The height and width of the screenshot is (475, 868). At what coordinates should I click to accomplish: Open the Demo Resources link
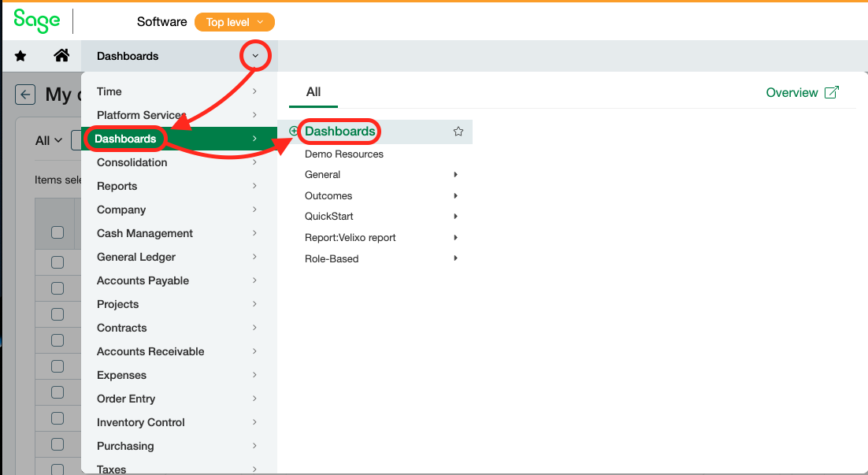click(344, 154)
